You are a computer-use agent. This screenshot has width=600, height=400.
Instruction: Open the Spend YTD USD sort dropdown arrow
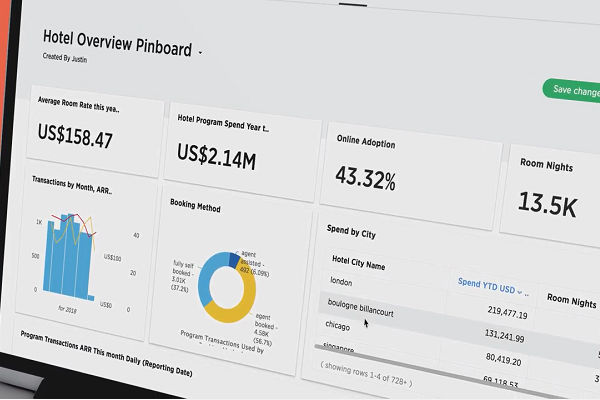click(519, 292)
